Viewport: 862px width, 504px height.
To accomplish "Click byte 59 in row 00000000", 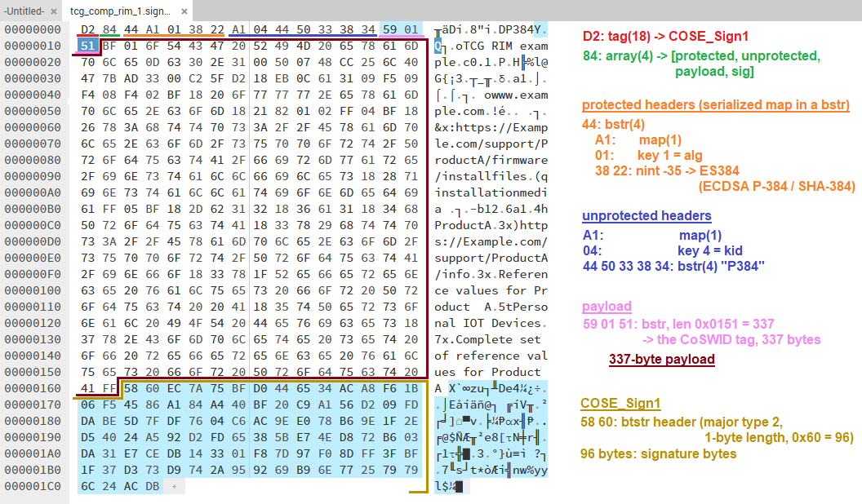I will click(389, 29).
